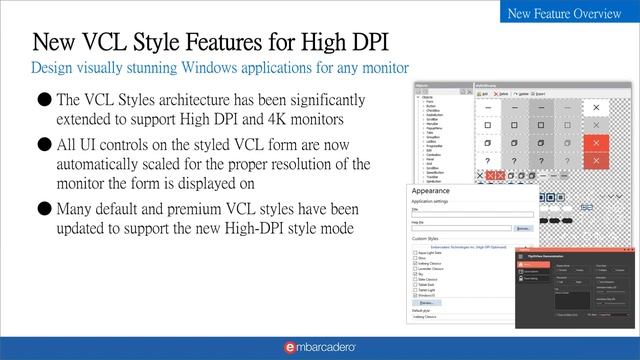
Task: Toggle Tablet Dark style checkbox
Action: pos(415,285)
